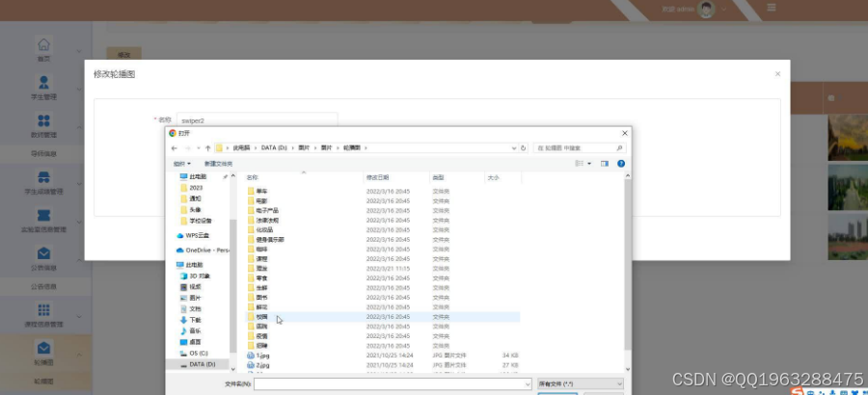Image resolution: width=868 pixels, height=395 pixels.
Task: Click the 课程信息管理 grid icon
Action: tap(43, 310)
